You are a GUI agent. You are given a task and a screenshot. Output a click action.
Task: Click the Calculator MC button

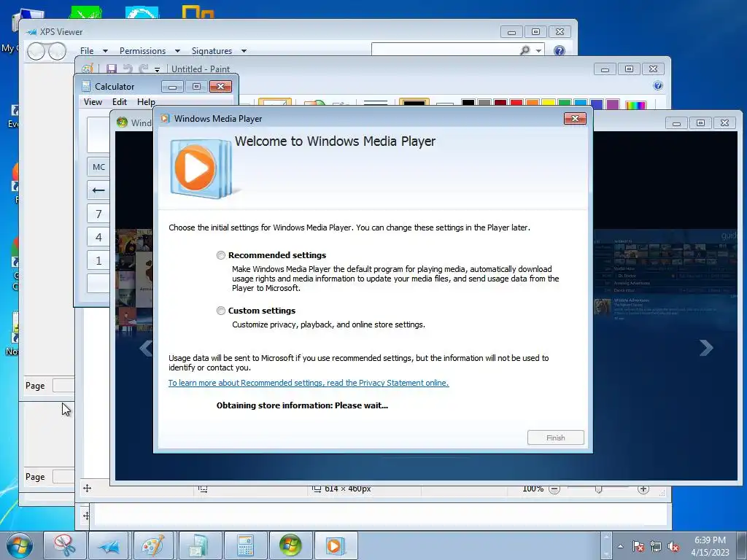point(98,167)
